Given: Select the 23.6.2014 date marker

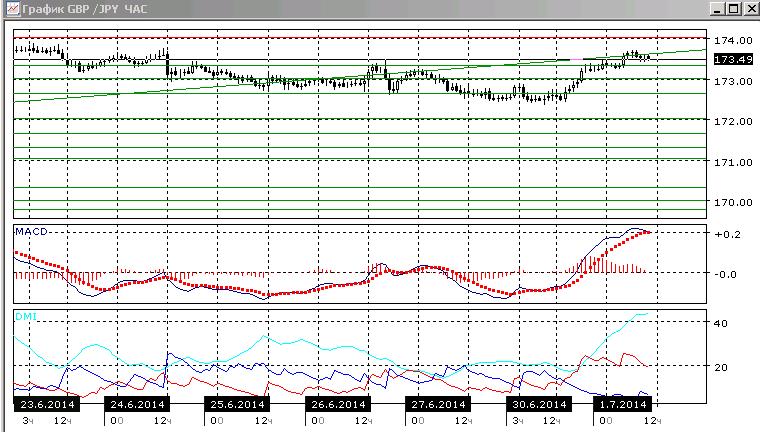Looking at the screenshot, I should [47, 404].
